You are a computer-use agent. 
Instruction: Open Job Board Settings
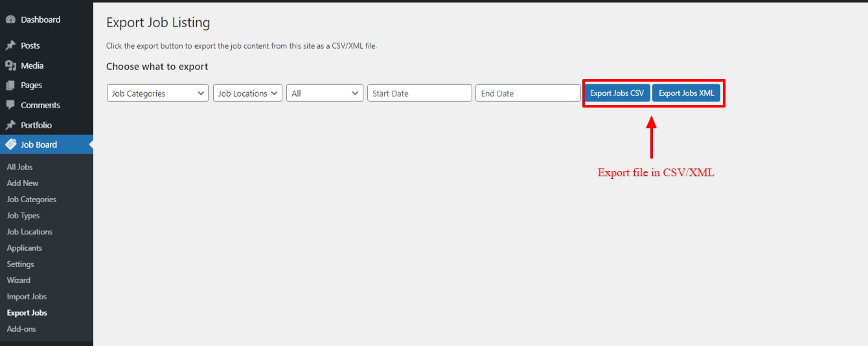coord(21,264)
